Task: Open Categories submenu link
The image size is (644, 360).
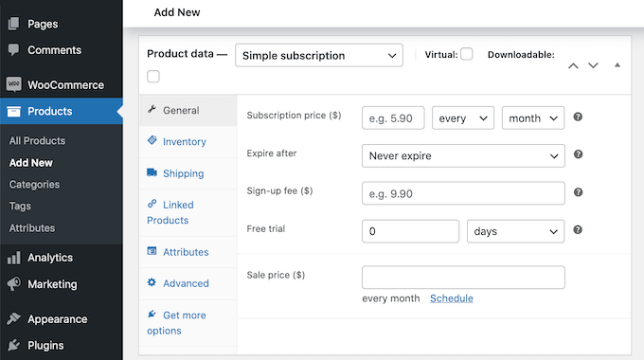Action: (34, 185)
